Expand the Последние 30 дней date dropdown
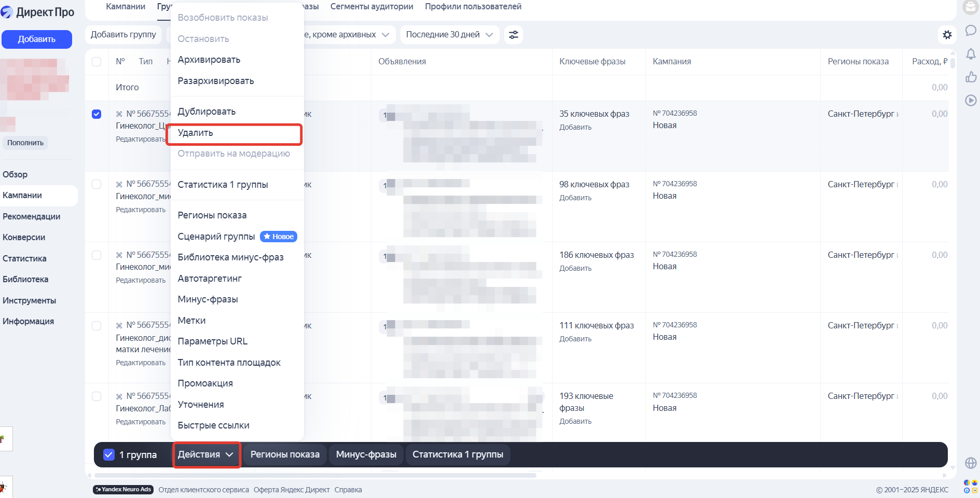 pyautogui.click(x=449, y=34)
